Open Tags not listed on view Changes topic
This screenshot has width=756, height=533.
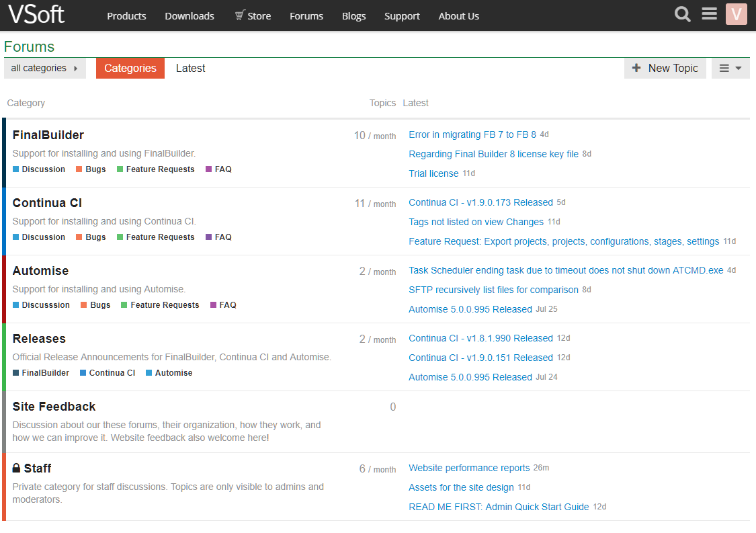tap(476, 222)
